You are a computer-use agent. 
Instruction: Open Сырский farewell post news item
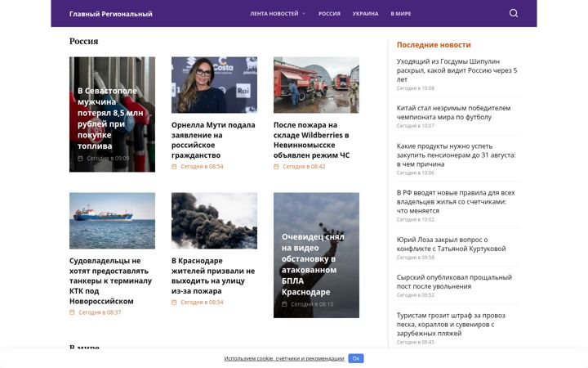point(454,281)
